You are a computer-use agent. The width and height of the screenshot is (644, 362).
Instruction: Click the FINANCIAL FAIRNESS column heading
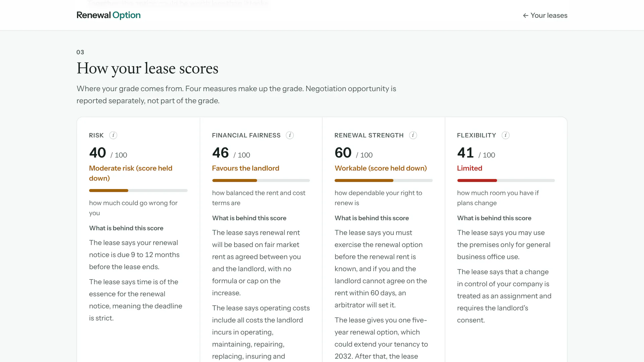pyautogui.click(x=246, y=135)
